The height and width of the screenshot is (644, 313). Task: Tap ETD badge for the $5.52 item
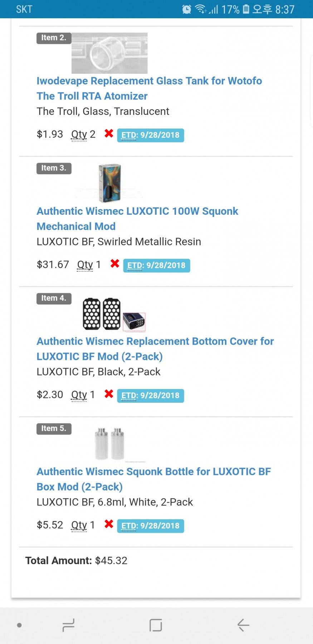[x=150, y=526]
